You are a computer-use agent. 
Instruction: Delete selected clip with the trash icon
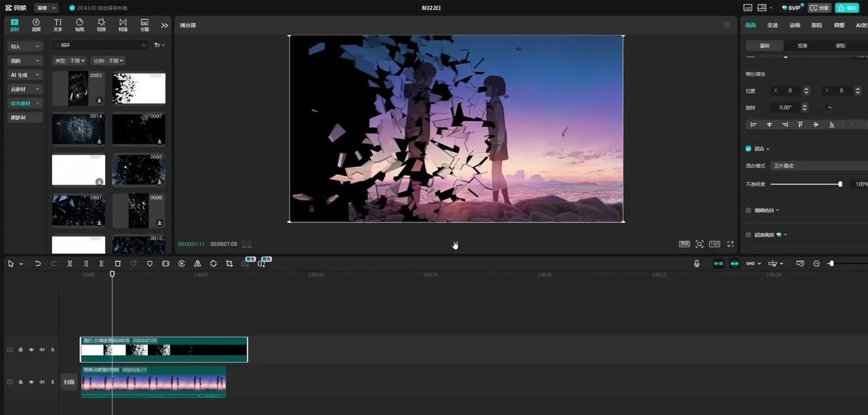coord(117,263)
